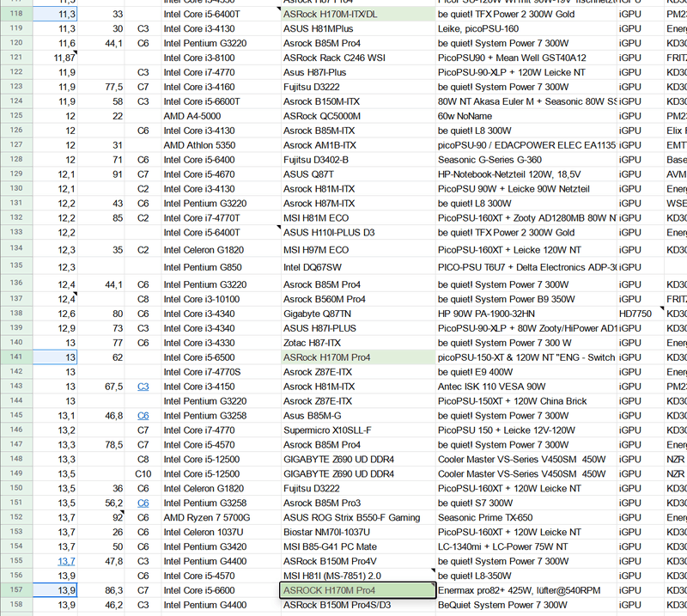Select the 'Asrock AM1B-ITX' cell
The height and width of the screenshot is (616, 687).
pyautogui.click(x=358, y=145)
